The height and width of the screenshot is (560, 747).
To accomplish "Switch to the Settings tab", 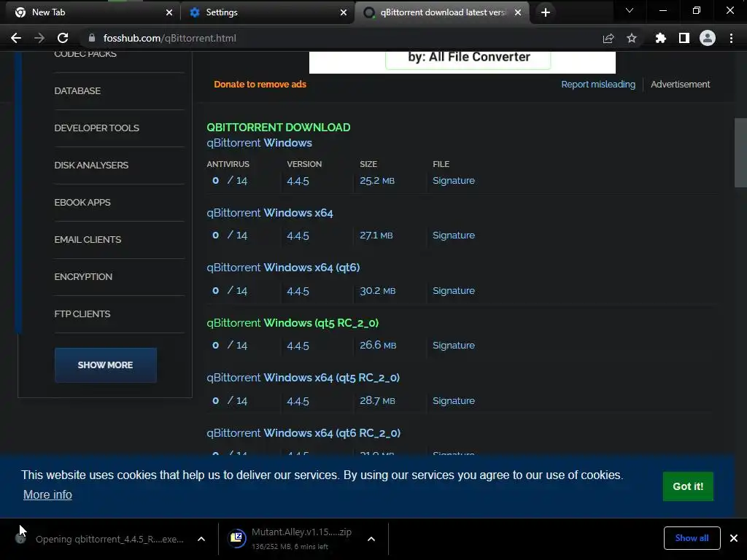I will (x=268, y=12).
